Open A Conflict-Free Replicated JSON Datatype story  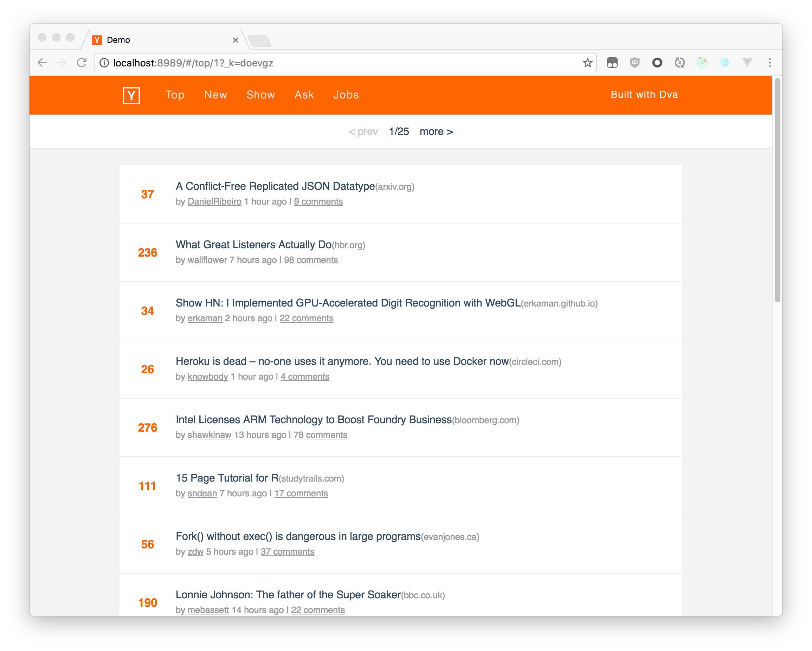(275, 186)
